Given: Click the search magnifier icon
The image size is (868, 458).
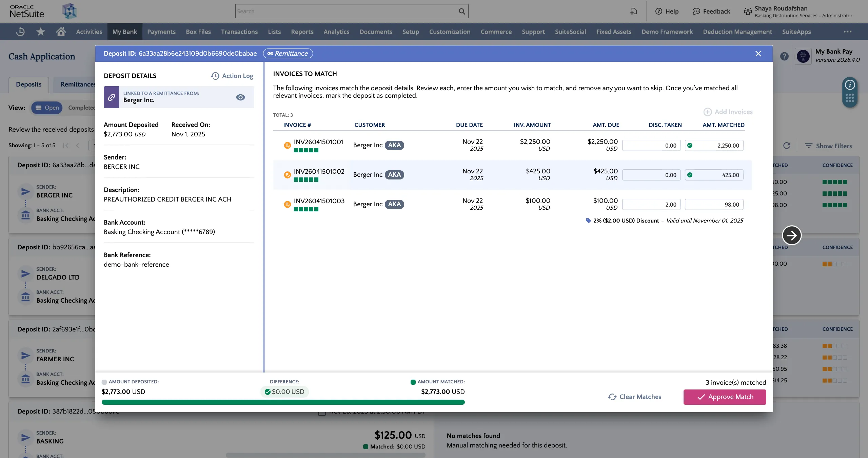Looking at the screenshot, I should click(462, 11).
